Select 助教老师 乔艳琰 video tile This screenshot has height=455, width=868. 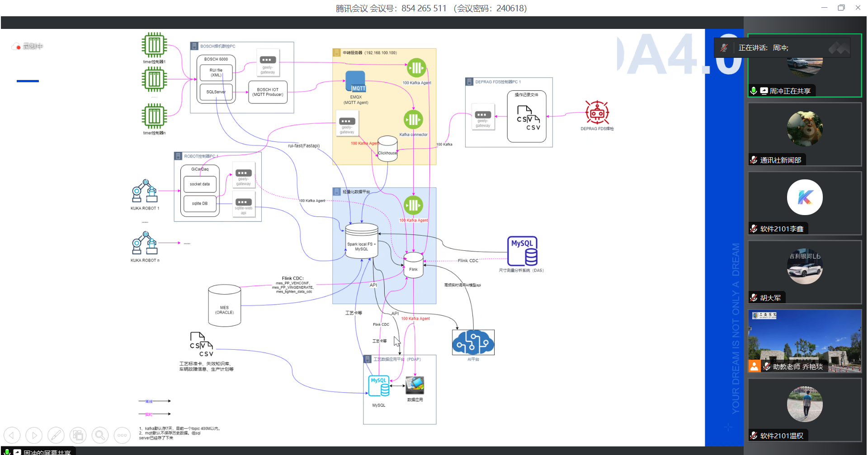805,341
